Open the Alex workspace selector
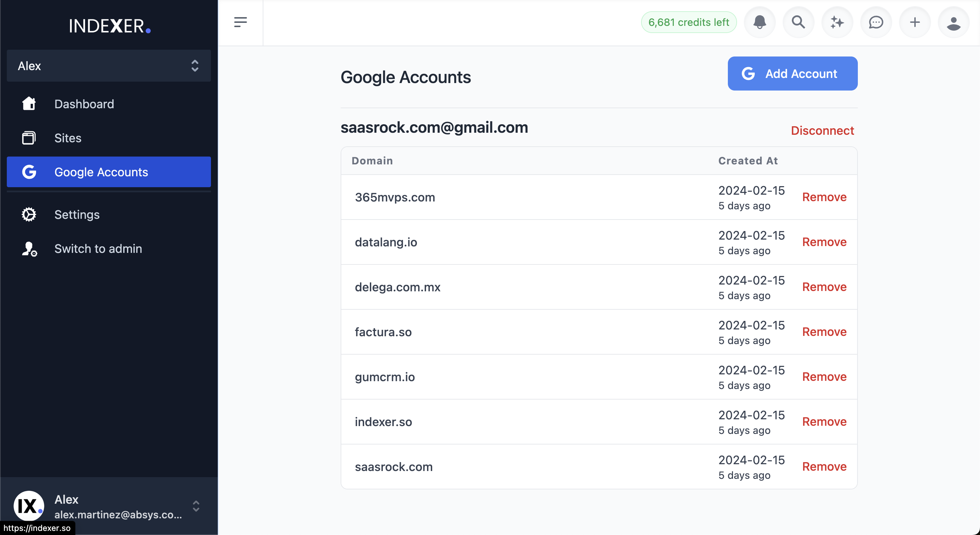 [109, 66]
